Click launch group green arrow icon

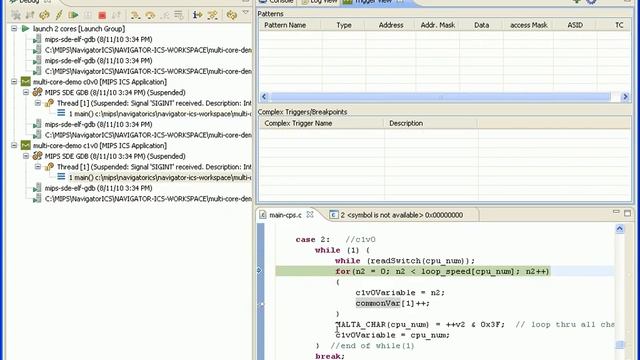(26, 29)
